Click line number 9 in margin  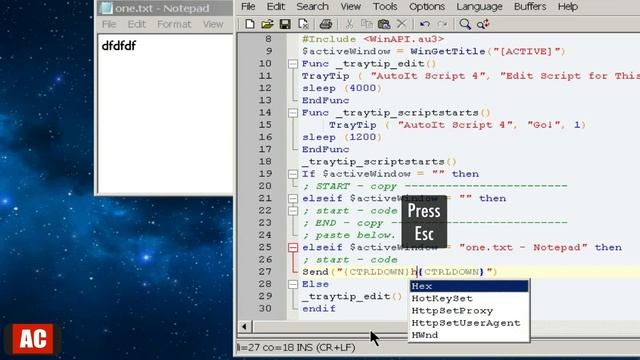click(x=269, y=51)
